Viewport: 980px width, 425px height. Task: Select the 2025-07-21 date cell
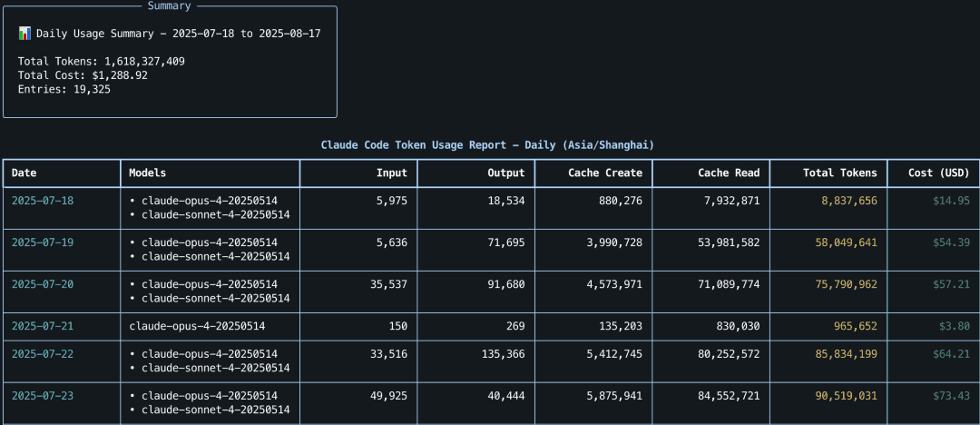point(42,326)
